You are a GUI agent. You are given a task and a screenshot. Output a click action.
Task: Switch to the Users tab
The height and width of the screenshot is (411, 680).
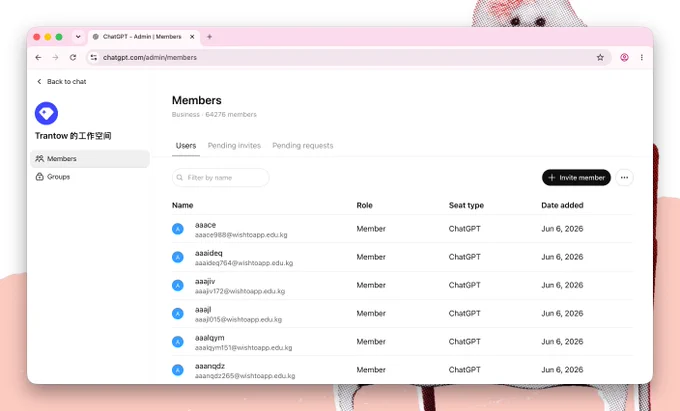(x=186, y=146)
